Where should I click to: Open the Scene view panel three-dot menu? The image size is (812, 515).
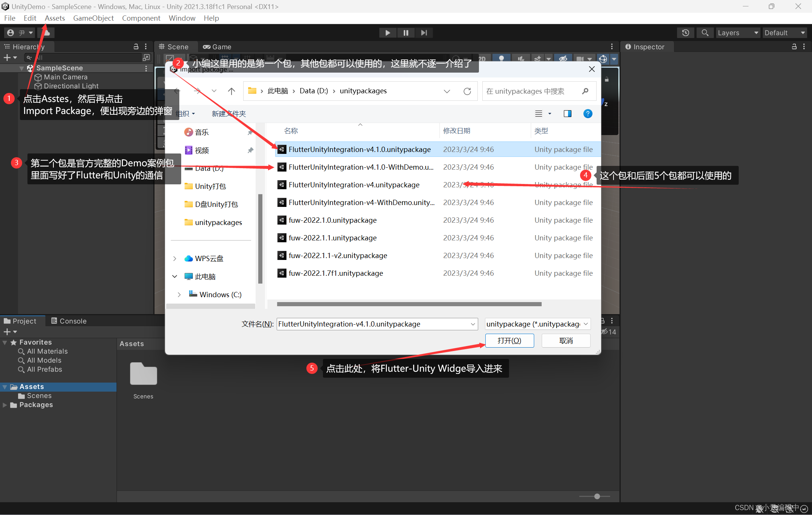(x=612, y=47)
